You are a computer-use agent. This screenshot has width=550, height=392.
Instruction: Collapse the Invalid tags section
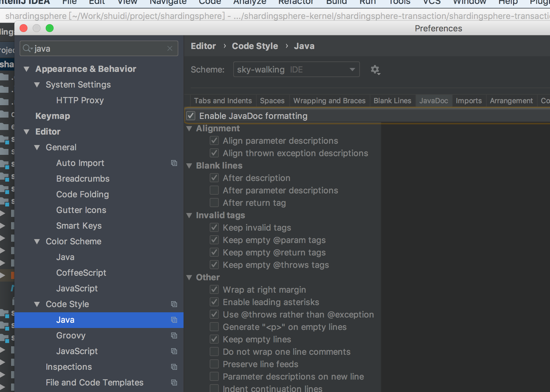(189, 216)
